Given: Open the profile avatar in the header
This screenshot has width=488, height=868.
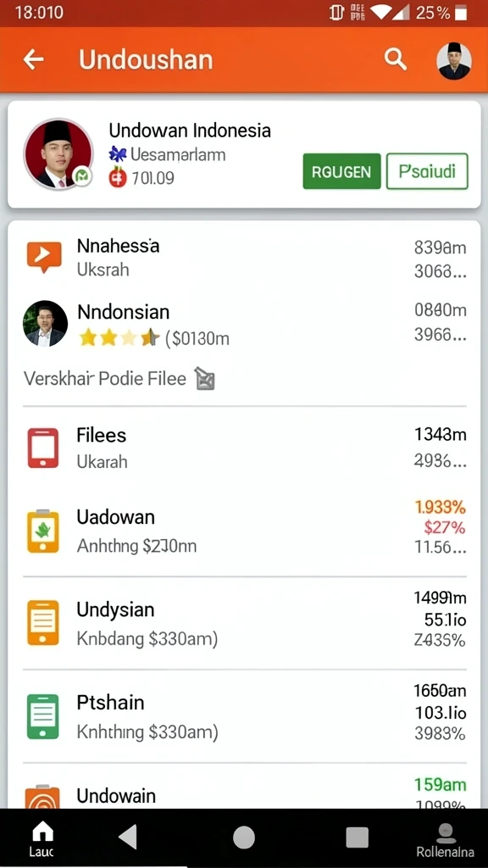Looking at the screenshot, I should 454,60.
